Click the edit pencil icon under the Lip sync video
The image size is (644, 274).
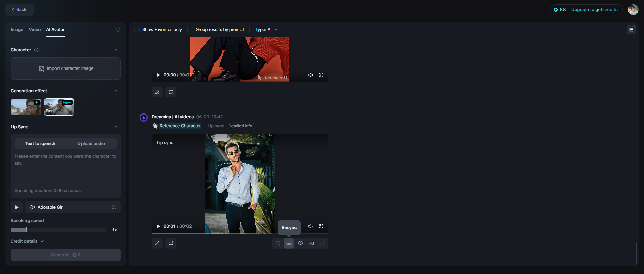(157, 243)
